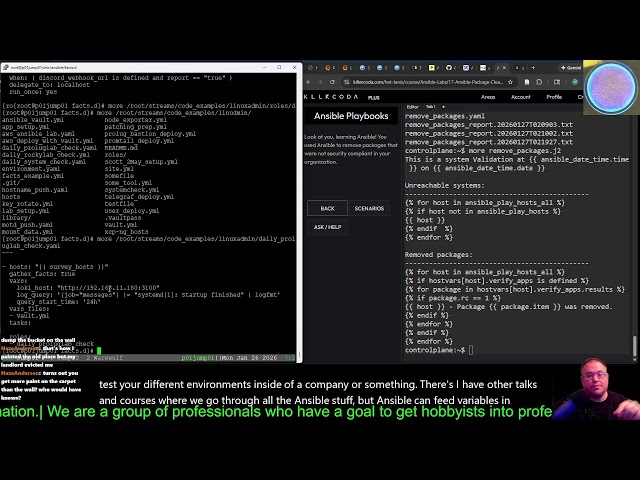Click the Killercoda logo
640x480 pixels.
coord(331,97)
